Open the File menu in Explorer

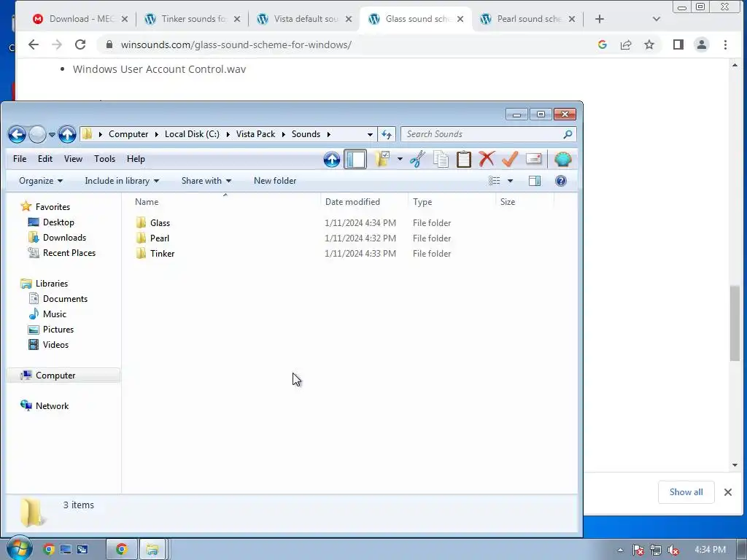(20, 159)
